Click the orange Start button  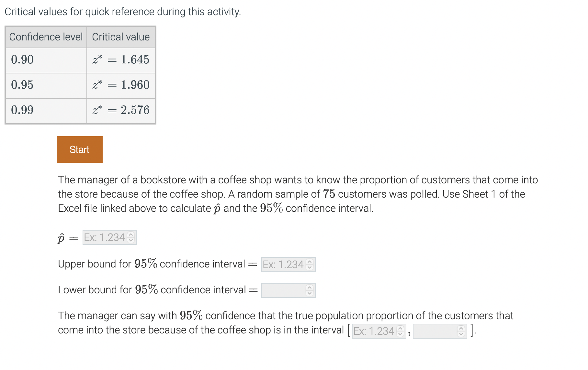point(79,149)
